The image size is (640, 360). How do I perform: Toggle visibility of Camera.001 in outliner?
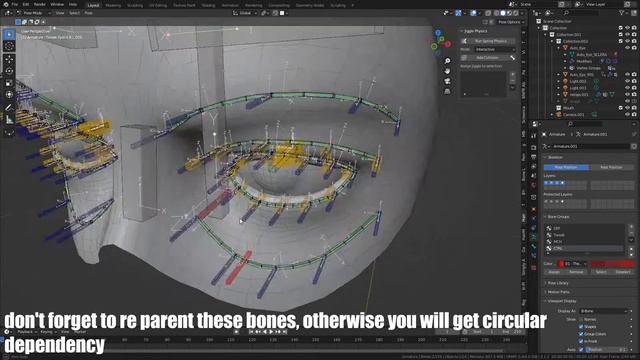(627, 115)
